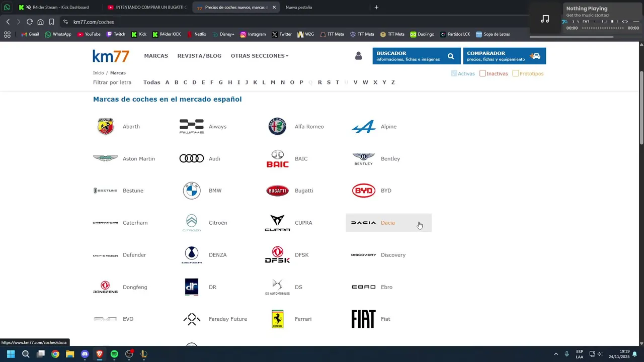Click the Citroën chevron logo
Screen dimensions: 644x362
[192, 223]
